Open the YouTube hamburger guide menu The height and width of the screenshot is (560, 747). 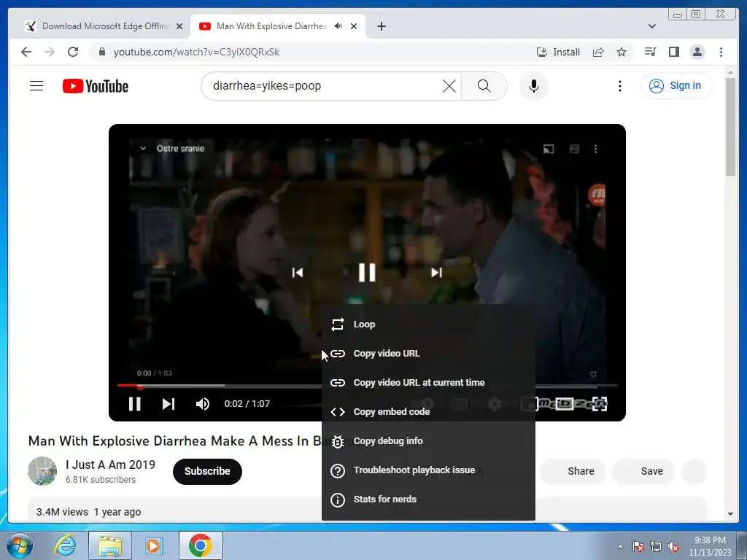pyautogui.click(x=36, y=86)
